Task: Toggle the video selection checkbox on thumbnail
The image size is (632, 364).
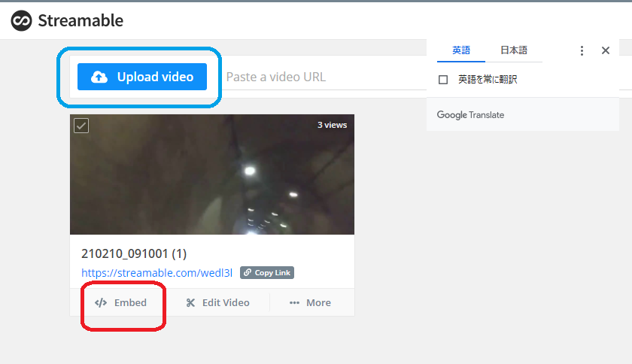Action: [x=81, y=126]
